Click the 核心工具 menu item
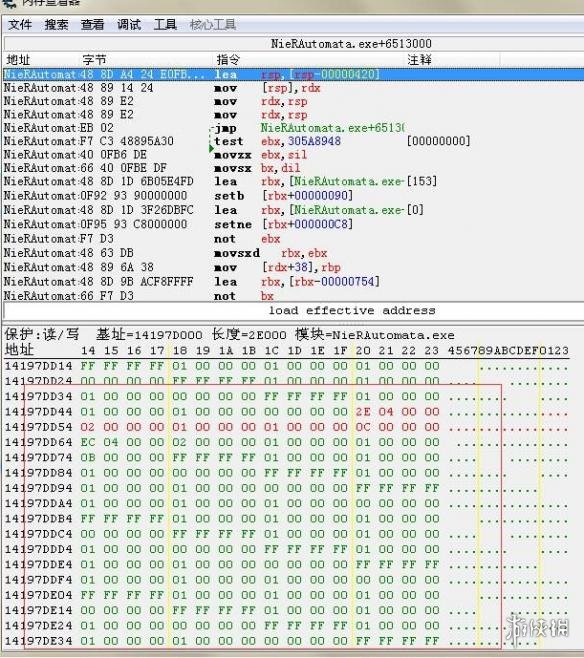Image resolution: width=584 pixels, height=658 pixels. 212,25
